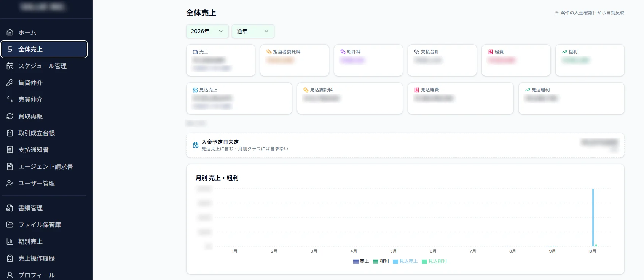Click the 経費 summary card
The height and width of the screenshot is (280, 644).
516,60
